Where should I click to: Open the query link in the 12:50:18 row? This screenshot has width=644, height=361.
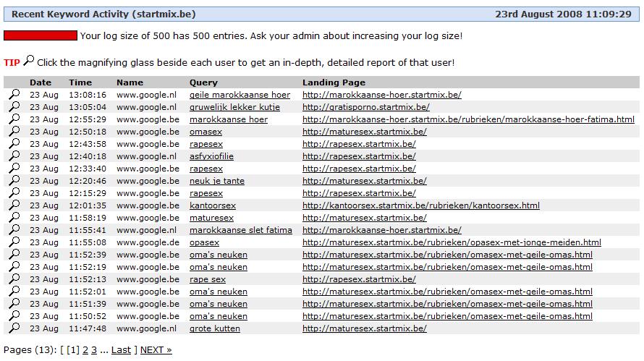pyautogui.click(x=206, y=132)
